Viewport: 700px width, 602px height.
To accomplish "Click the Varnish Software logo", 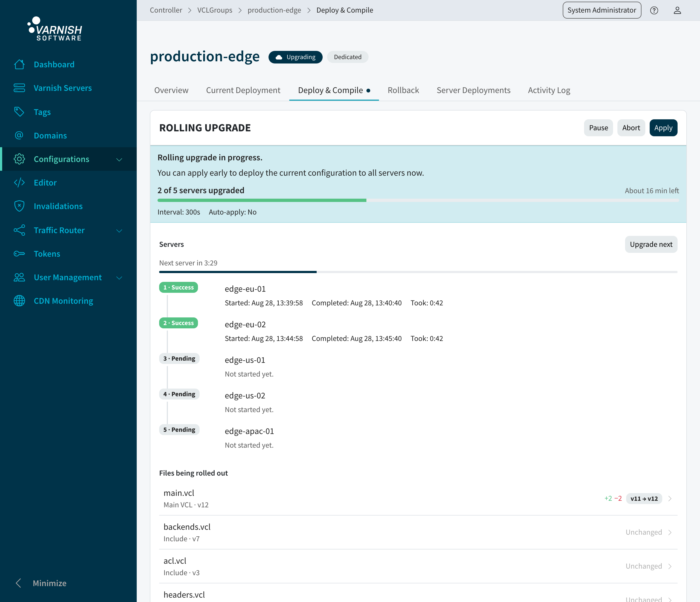I will click(55, 29).
